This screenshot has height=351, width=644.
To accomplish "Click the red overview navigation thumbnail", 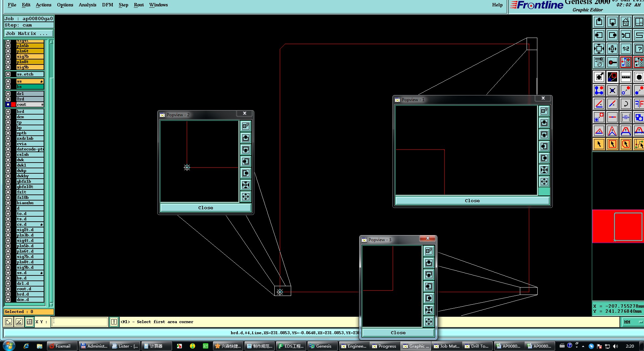I will click(618, 226).
